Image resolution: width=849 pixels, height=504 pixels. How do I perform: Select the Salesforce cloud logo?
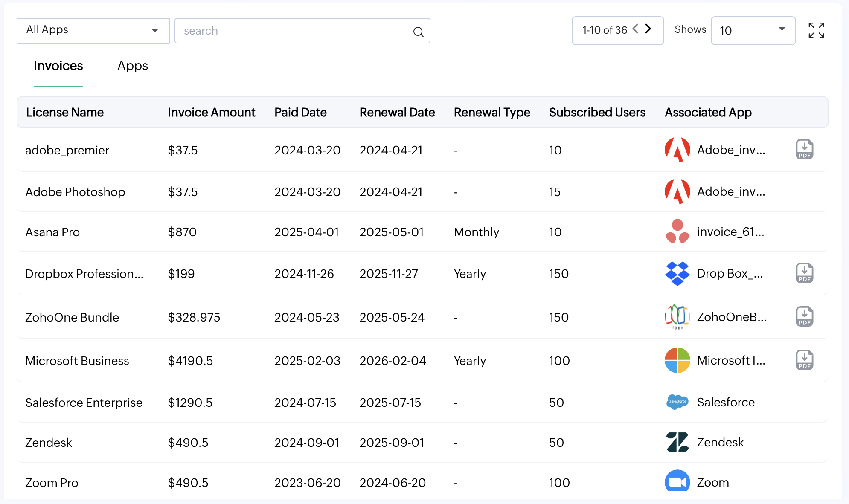tap(677, 402)
